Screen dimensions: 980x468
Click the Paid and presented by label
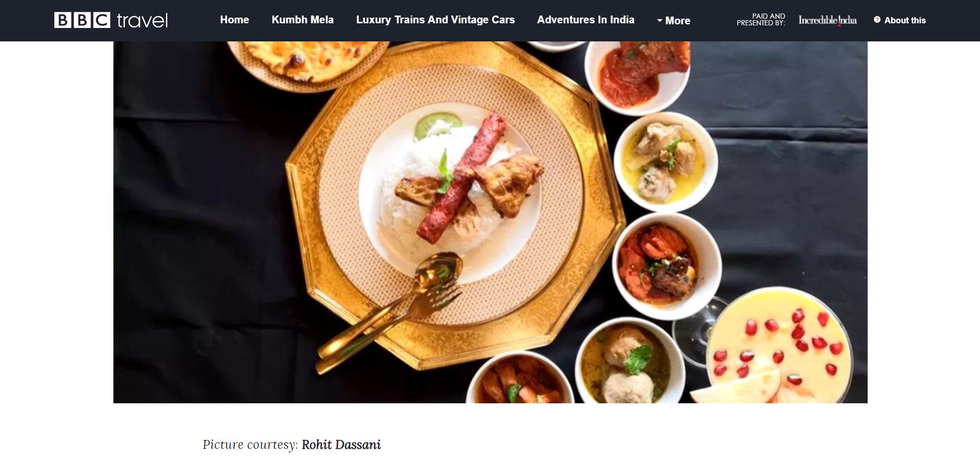[761, 20]
